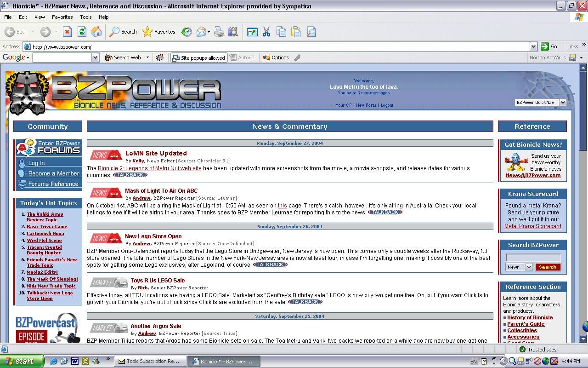Click the Print Preview magnifier page icon

click(311, 32)
